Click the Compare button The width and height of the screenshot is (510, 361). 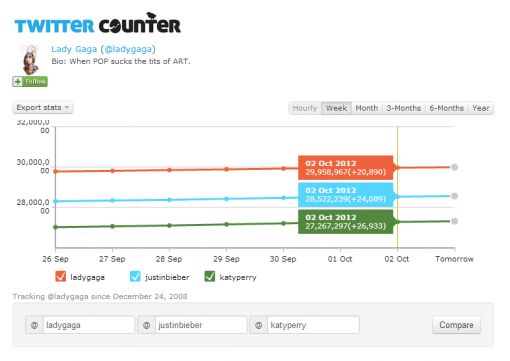tap(456, 325)
